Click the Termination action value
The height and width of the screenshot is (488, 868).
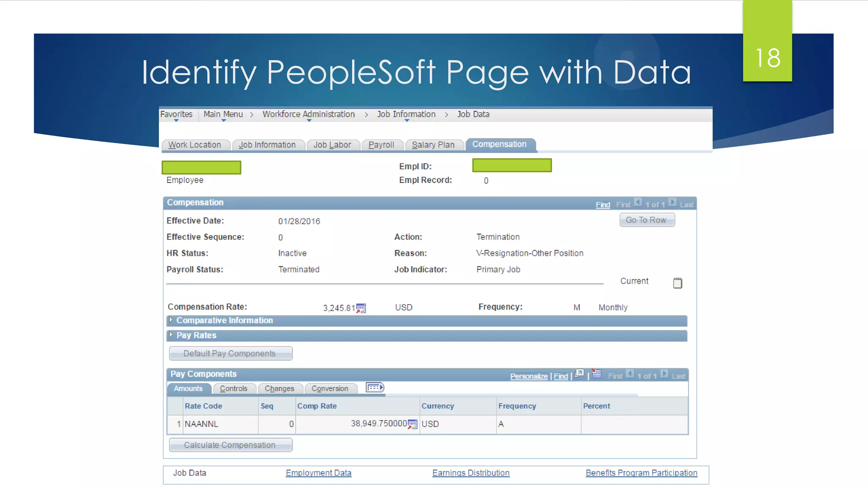(498, 237)
